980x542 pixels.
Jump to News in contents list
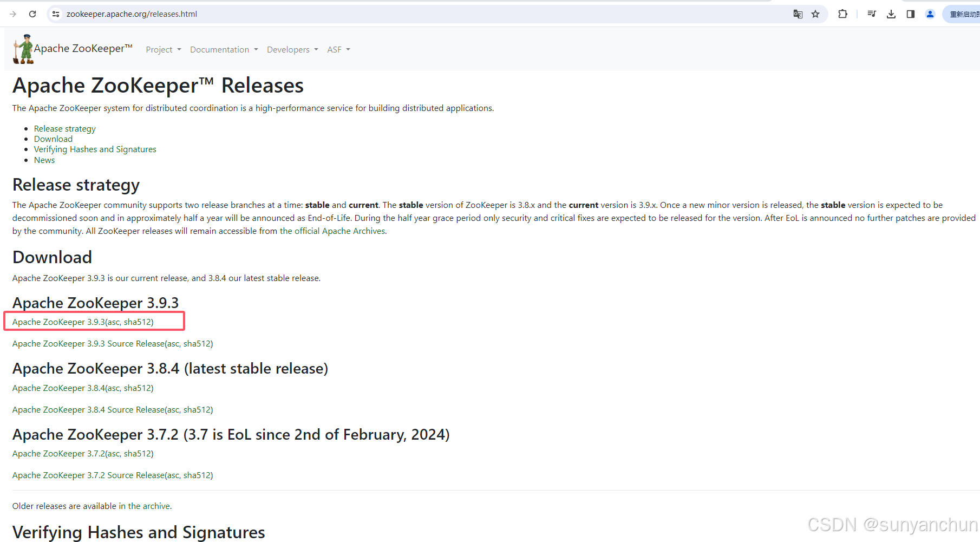(44, 160)
